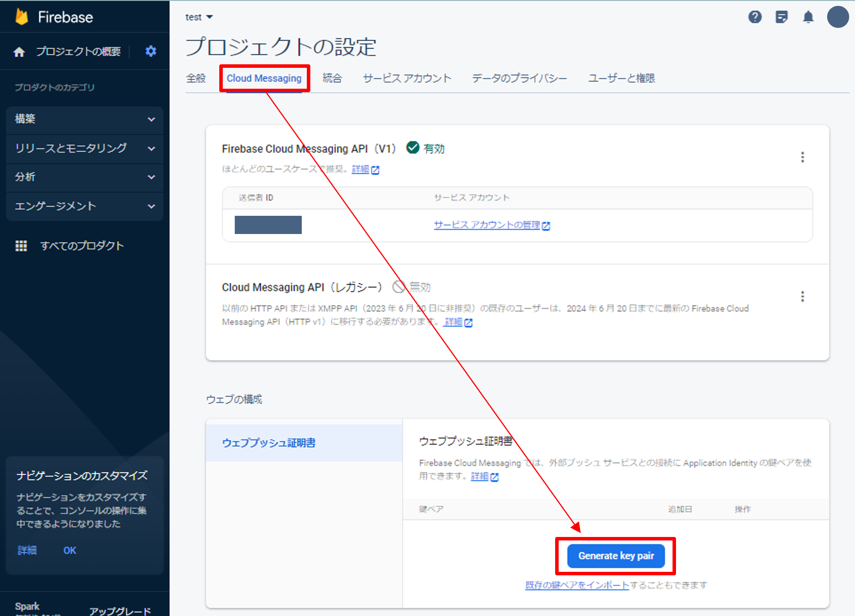Open サービス アカウントの管理 link
Viewport: 855px width, 616px height.
pos(487,225)
